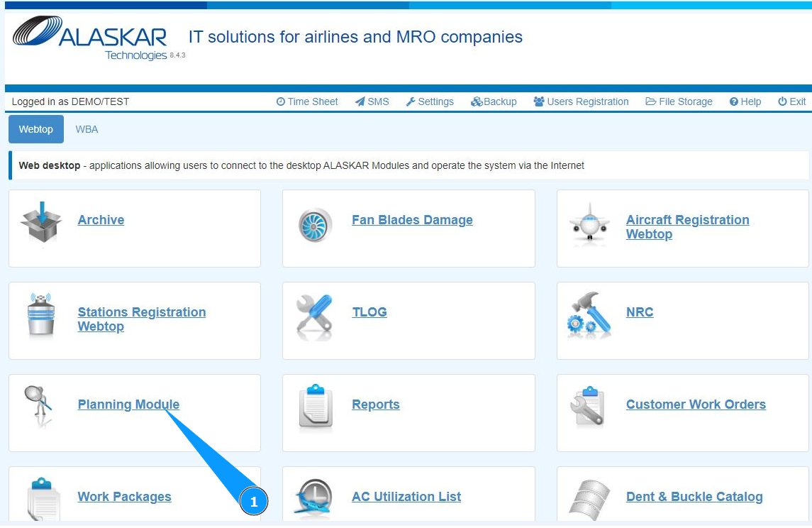812x528 pixels.
Task: Open Time Sheet from top menu
Action: (307, 101)
